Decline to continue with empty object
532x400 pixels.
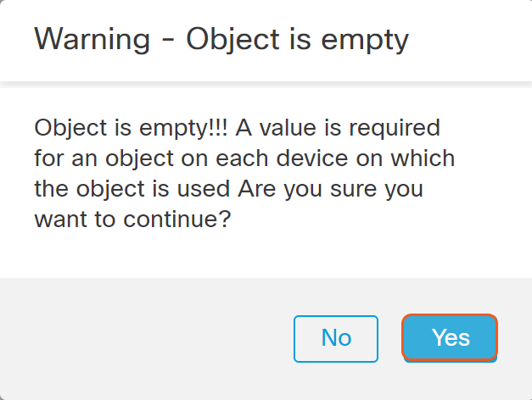click(x=336, y=338)
